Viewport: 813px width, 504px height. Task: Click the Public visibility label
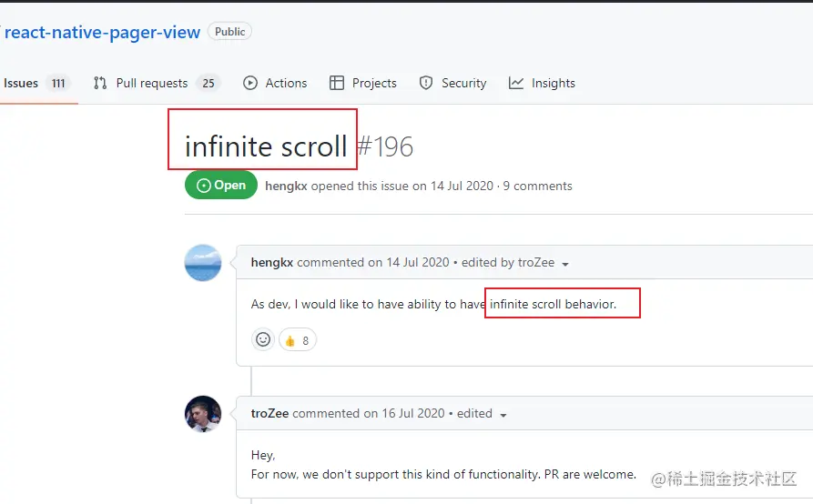pos(229,32)
